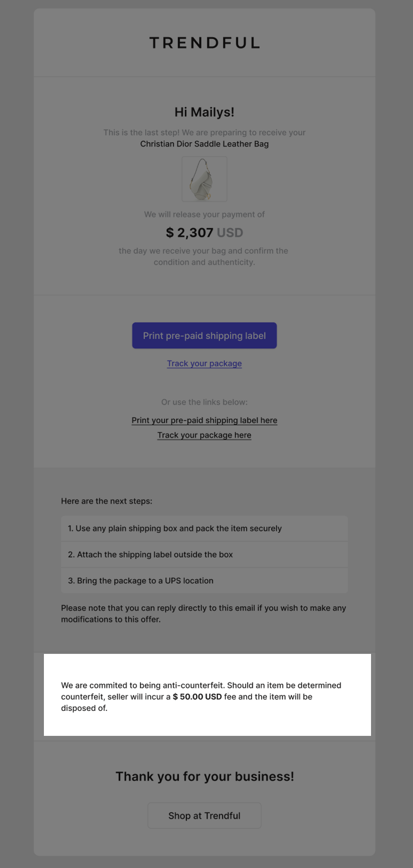Click the Shop at Trendful button
Image resolution: width=413 pixels, height=868 pixels.
click(205, 816)
